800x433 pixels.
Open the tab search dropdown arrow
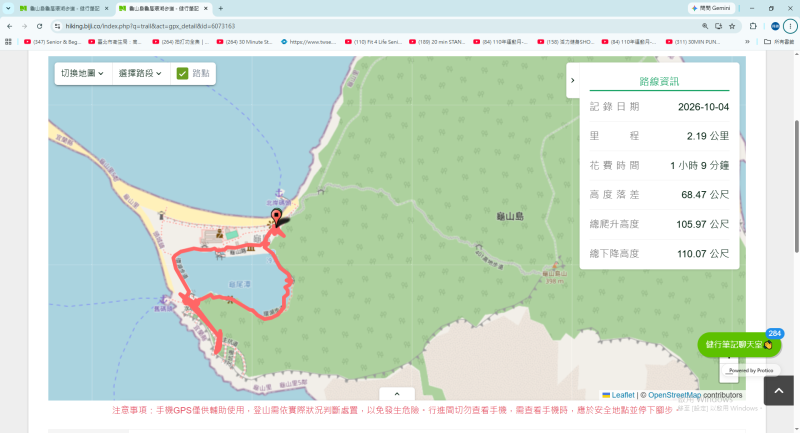pos(8,8)
